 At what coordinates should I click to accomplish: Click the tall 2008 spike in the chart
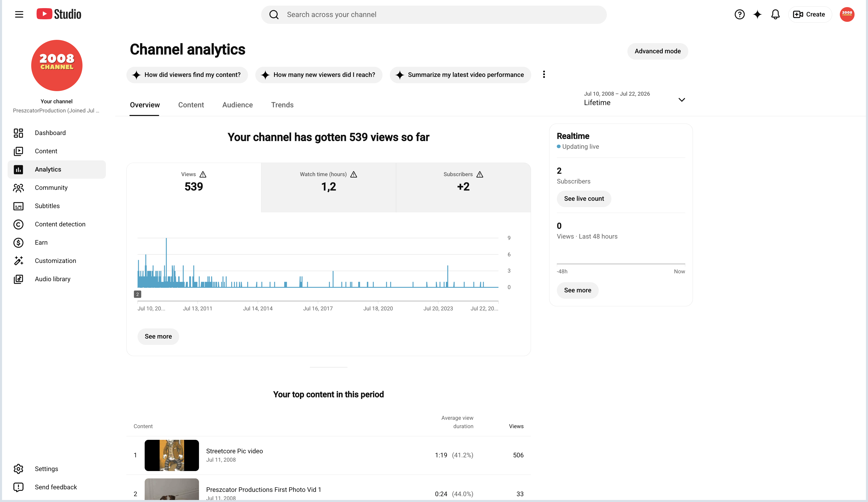[x=166, y=262]
